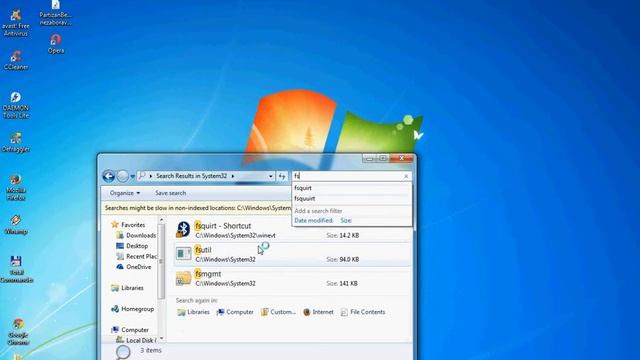Screen dimensions: 640x360
Task: Select DAEMON Tools Lite desktop icon
Action: [16, 105]
